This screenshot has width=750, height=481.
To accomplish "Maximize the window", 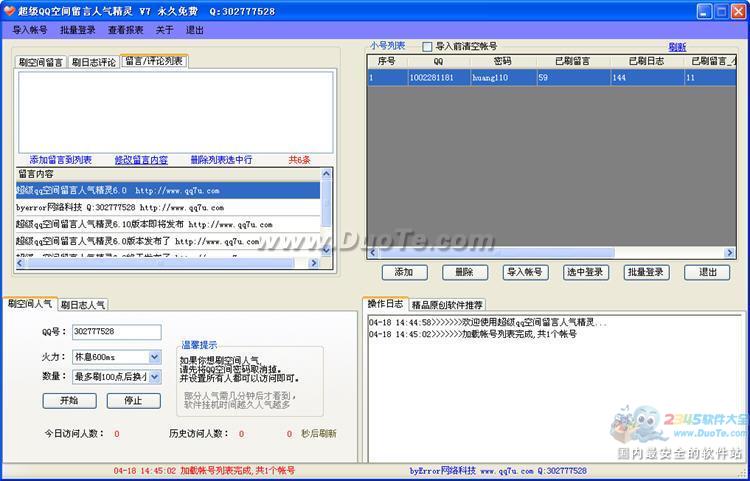I will pos(721,11).
